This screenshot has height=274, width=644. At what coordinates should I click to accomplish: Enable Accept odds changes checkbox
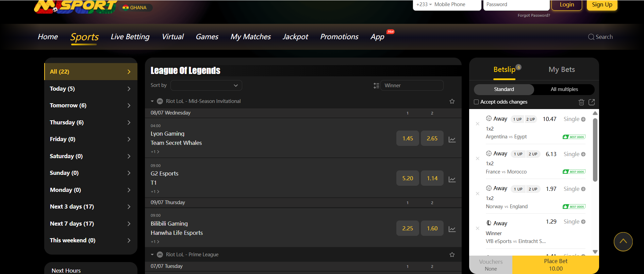point(476,102)
